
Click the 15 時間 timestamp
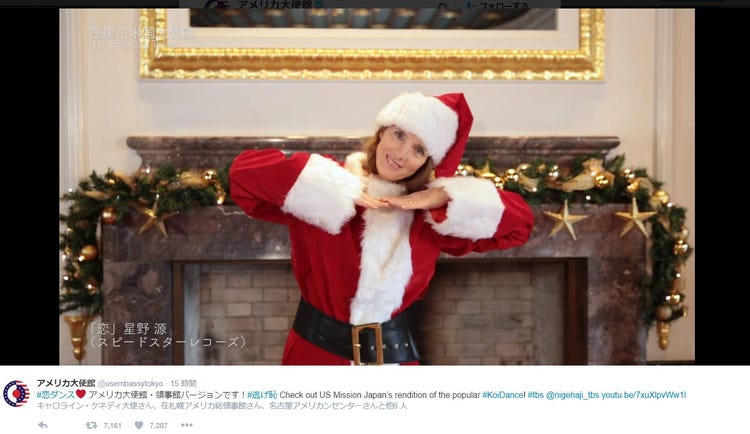click(x=184, y=383)
